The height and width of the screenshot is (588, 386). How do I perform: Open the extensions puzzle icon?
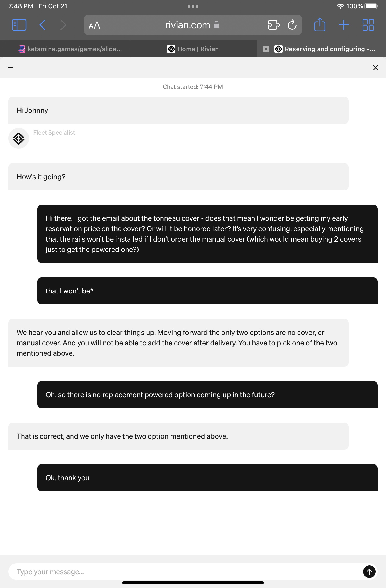pos(274,25)
